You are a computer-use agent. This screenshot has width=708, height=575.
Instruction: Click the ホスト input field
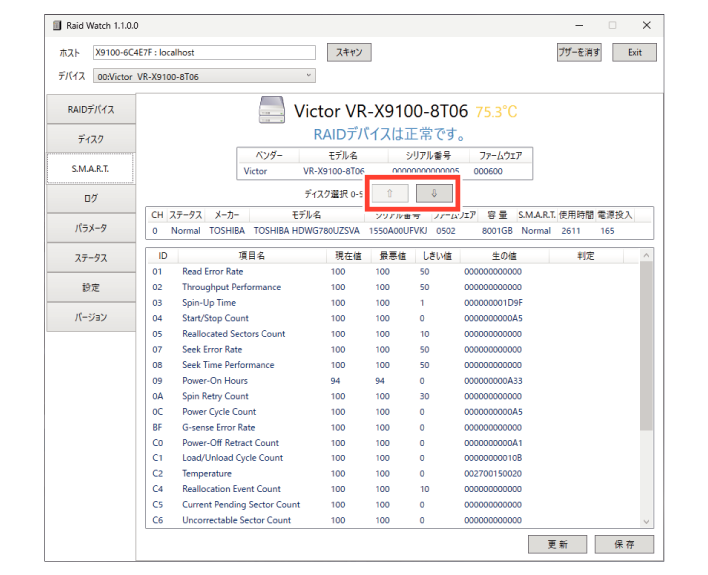(x=203, y=52)
